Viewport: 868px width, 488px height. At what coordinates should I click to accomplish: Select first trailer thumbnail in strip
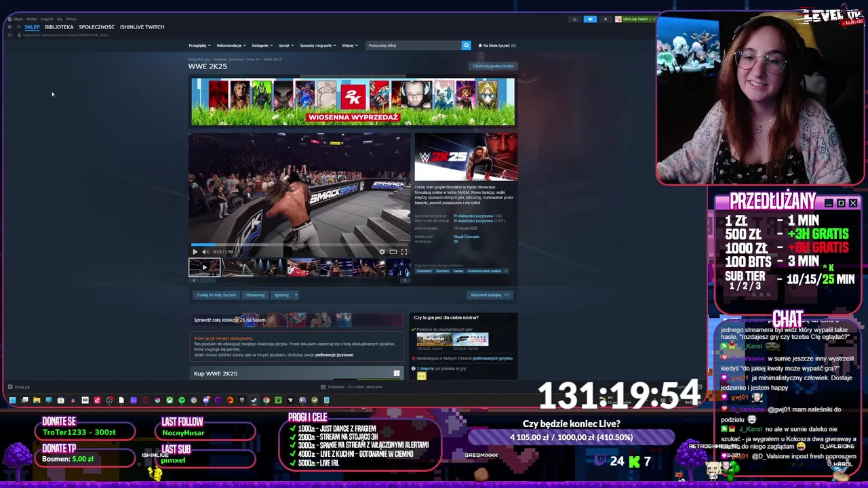click(x=204, y=268)
